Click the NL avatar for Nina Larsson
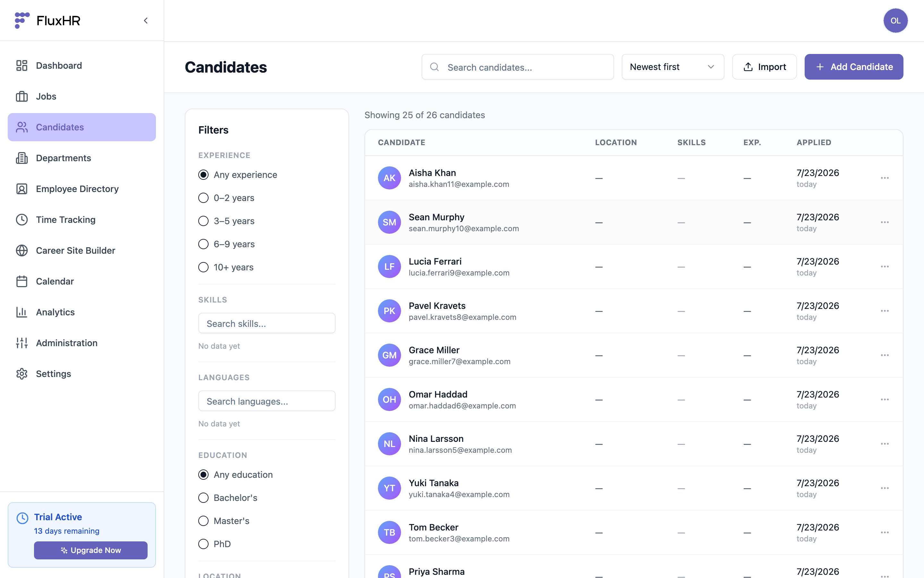 (x=389, y=444)
